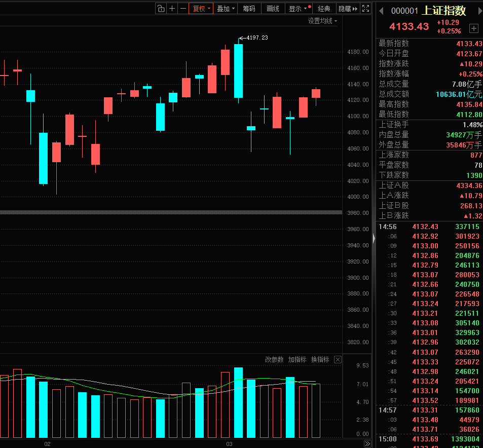The height and width of the screenshot is (448, 483).
Task: Zoom in the chart with plus icon
Action: pos(172,9)
